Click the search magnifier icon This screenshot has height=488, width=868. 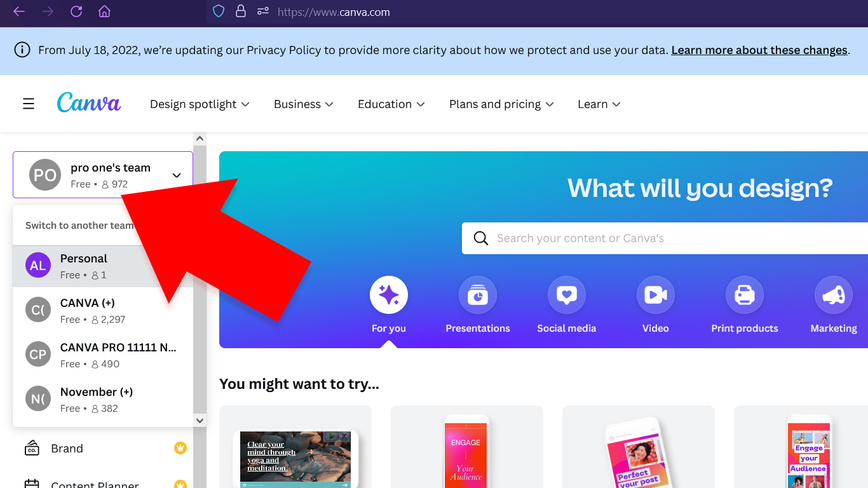tap(481, 238)
